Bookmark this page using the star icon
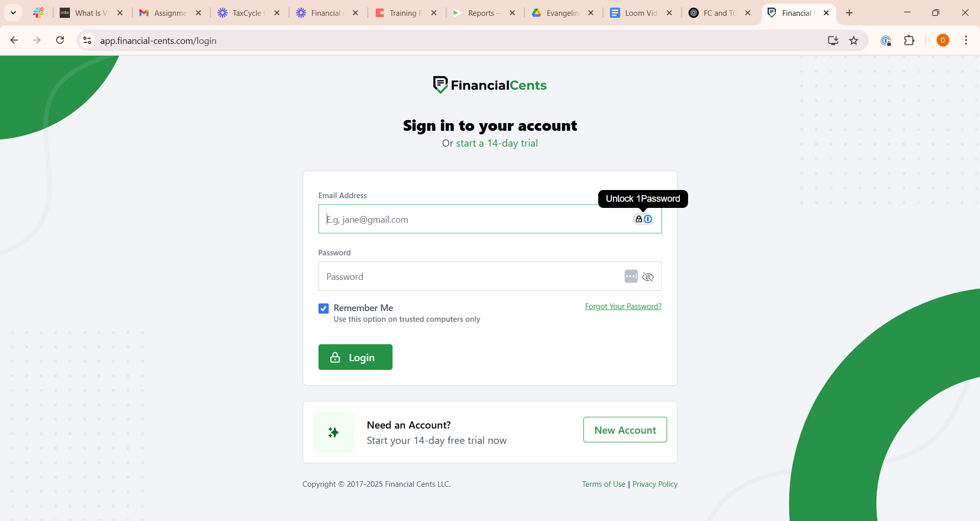This screenshot has height=521, width=980. pyautogui.click(x=854, y=40)
